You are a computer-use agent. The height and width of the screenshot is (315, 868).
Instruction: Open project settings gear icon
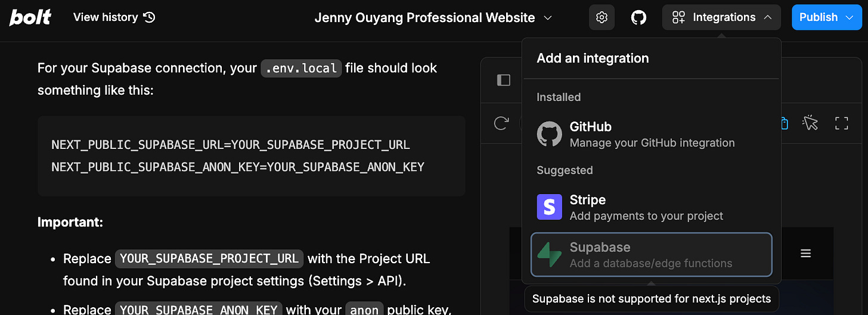pyautogui.click(x=602, y=17)
